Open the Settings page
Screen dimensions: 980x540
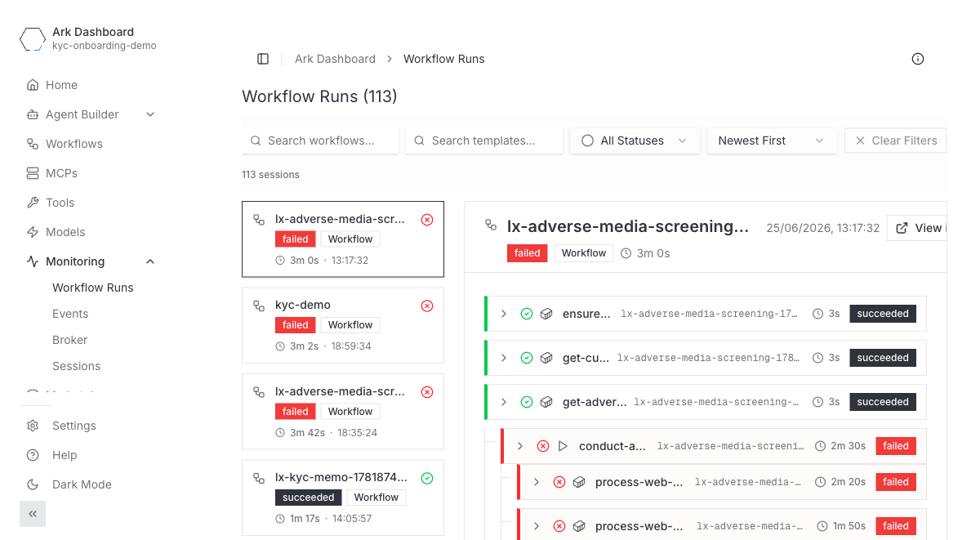[74, 426]
